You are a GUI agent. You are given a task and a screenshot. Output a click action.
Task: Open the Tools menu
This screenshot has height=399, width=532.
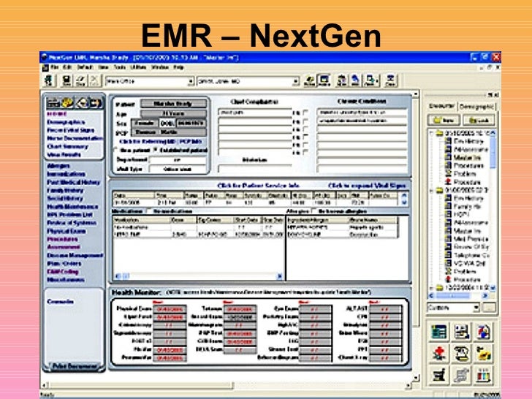pyautogui.click(x=120, y=67)
